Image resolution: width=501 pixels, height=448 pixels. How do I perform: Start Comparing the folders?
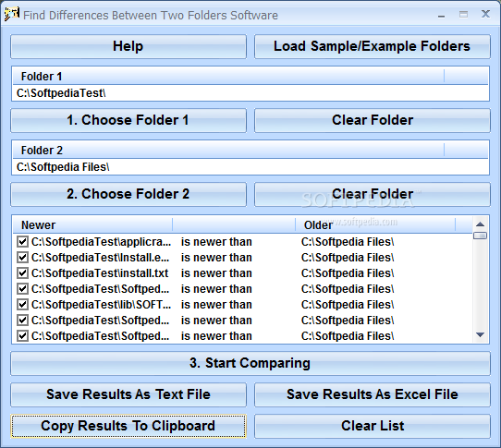coord(250,363)
